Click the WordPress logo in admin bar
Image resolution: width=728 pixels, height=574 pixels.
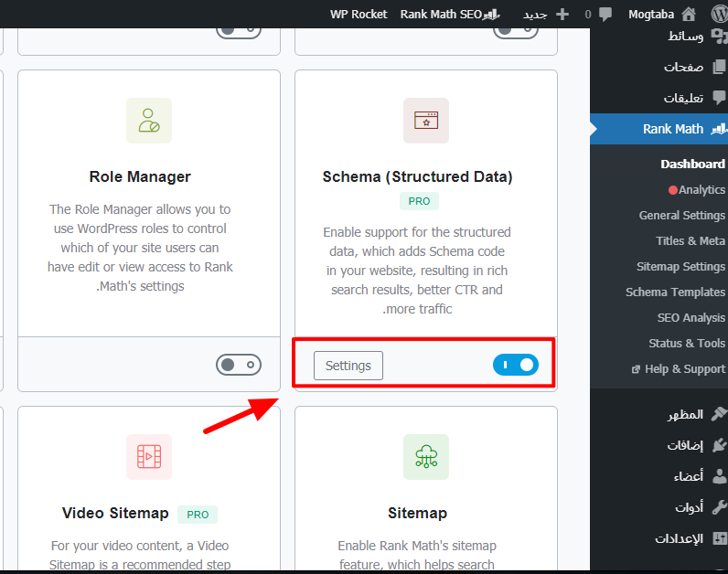pos(720,14)
